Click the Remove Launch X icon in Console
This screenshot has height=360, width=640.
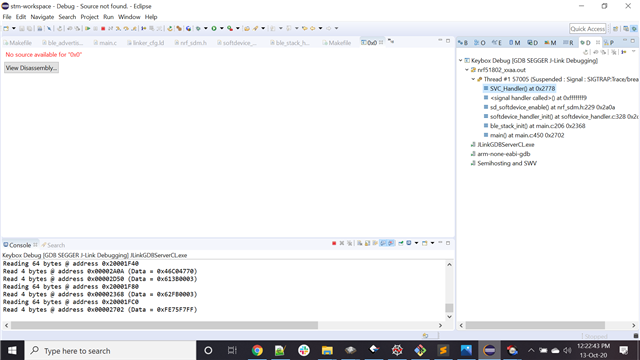[342, 243]
